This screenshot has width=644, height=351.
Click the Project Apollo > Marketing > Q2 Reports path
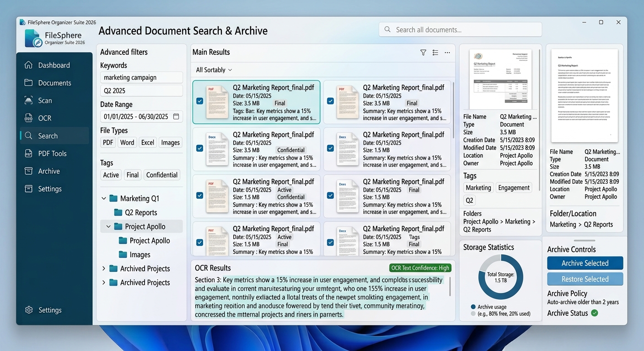[499, 226]
